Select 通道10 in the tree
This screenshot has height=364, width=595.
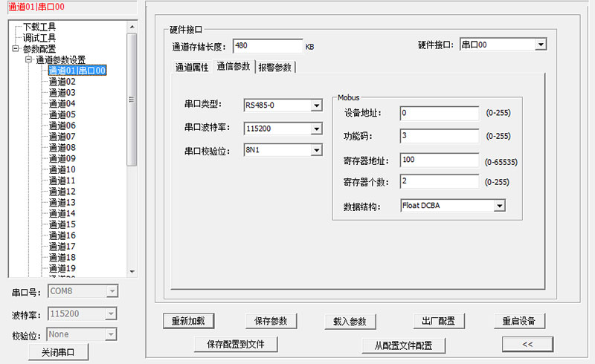62,169
